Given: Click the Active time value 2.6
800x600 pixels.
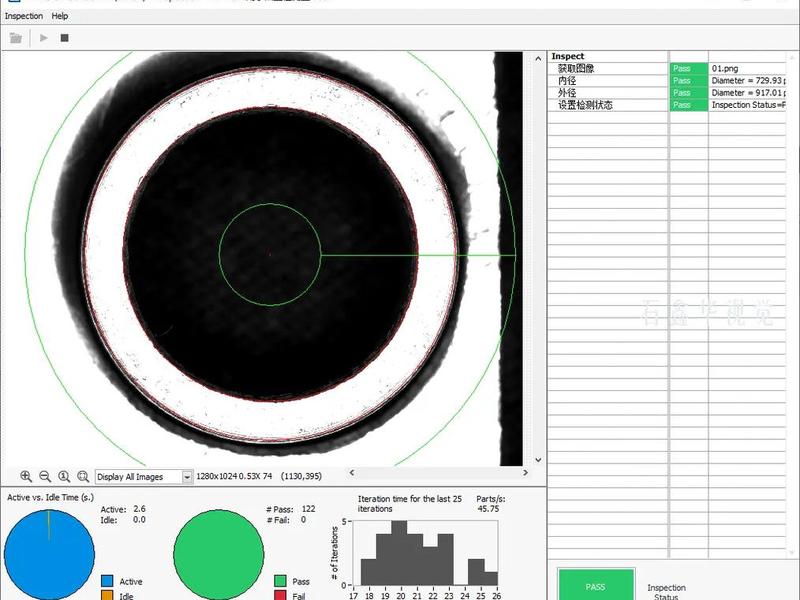Looking at the screenshot, I should coord(139,509).
